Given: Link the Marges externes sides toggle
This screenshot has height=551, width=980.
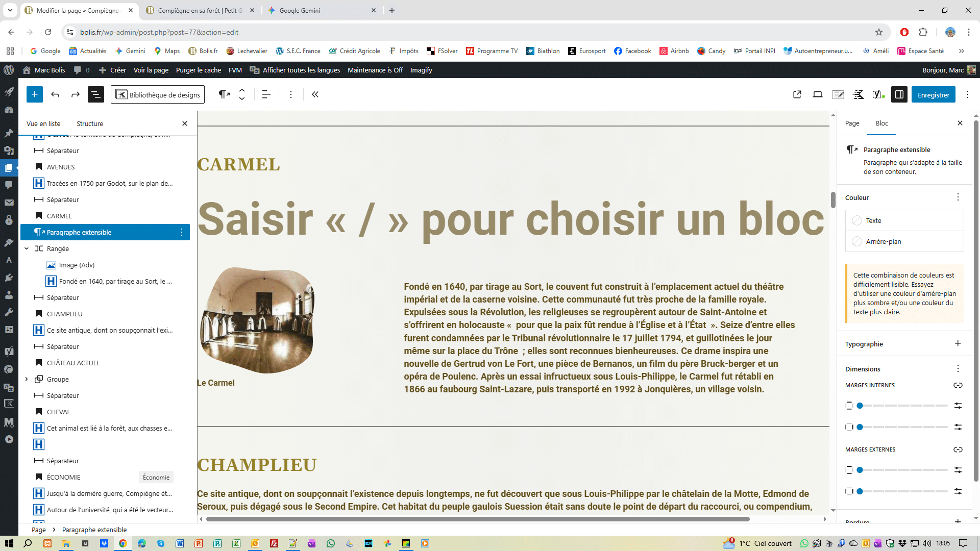Looking at the screenshot, I should [x=958, y=449].
